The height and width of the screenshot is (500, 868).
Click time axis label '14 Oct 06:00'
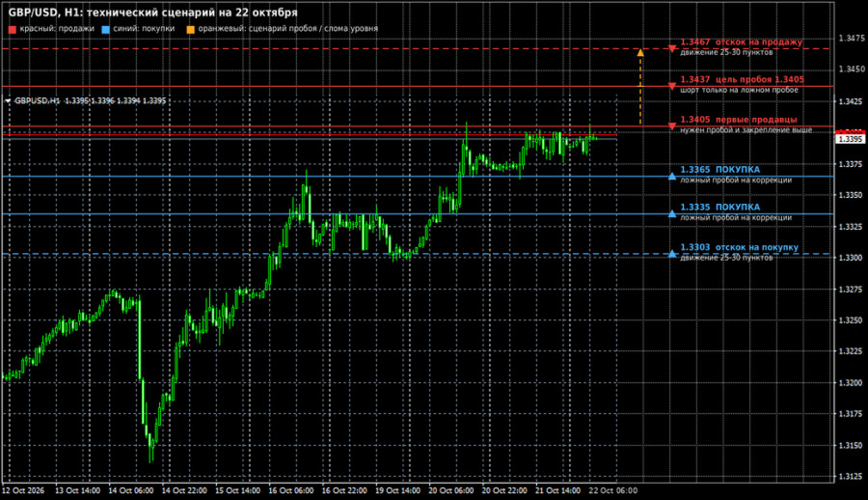131,490
